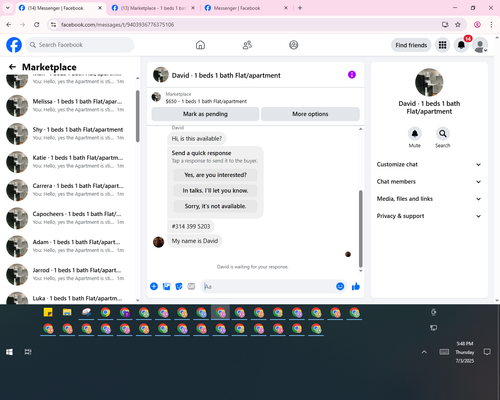Expand Media, files and links section
The image size is (500, 400).
429,199
